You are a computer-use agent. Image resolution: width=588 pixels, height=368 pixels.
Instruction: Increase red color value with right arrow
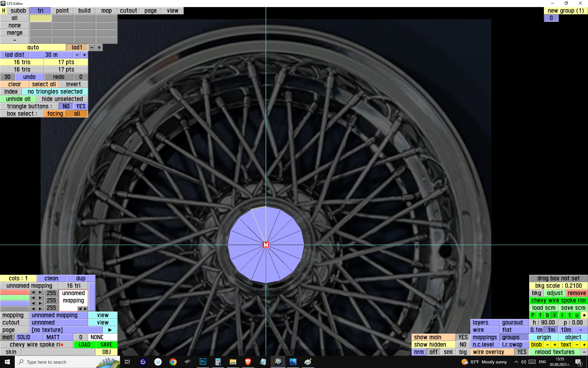pos(40,293)
